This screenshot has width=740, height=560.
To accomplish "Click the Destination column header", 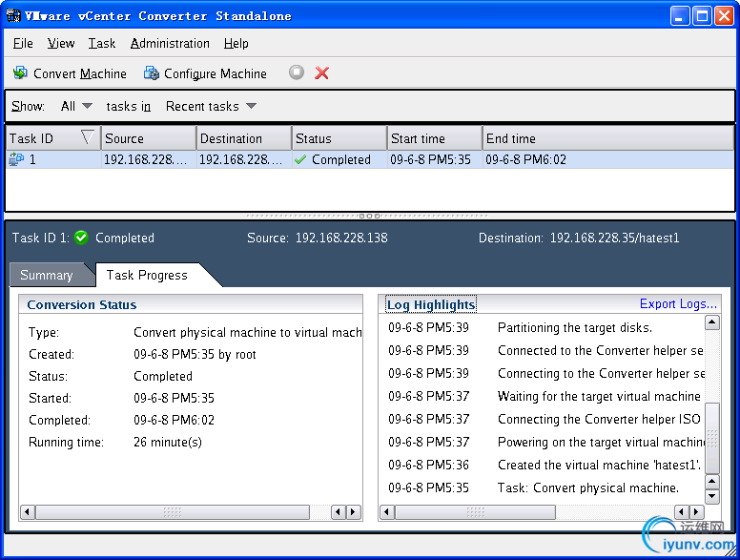I will [244, 138].
